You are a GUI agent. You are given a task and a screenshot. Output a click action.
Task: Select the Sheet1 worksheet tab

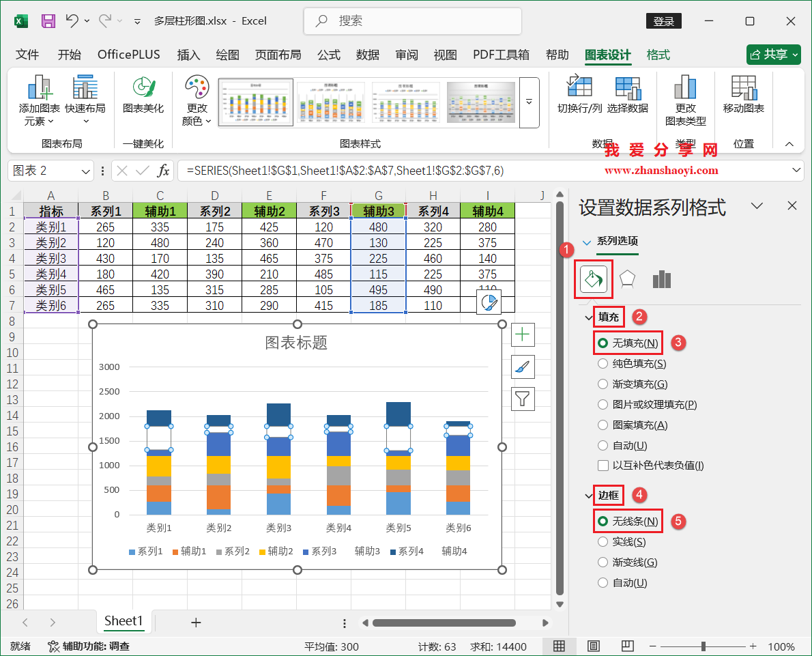[x=124, y=621]
